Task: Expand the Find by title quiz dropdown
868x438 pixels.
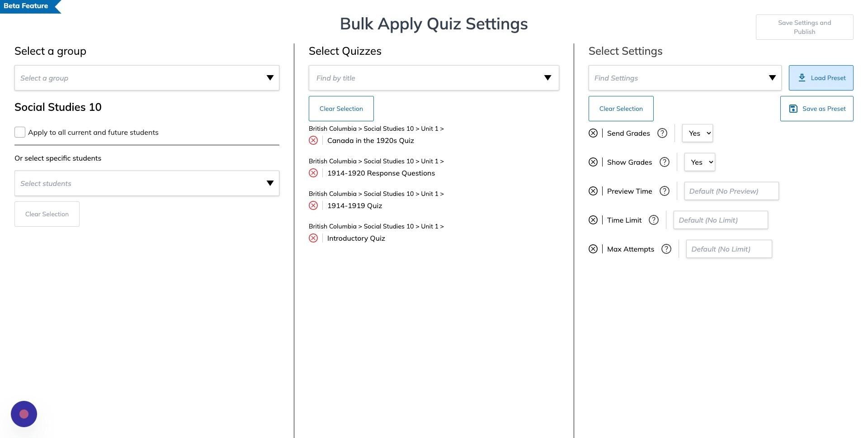Action: 434,78
